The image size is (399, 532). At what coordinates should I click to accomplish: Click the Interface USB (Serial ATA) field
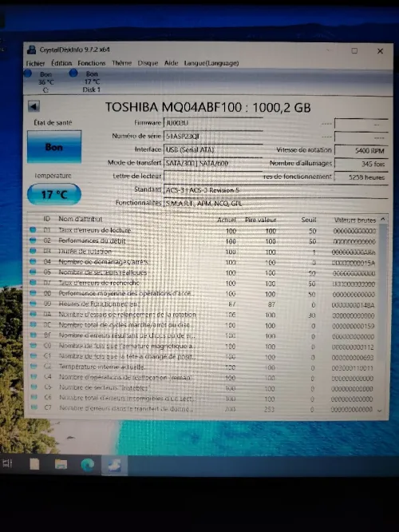click(213, 149)
